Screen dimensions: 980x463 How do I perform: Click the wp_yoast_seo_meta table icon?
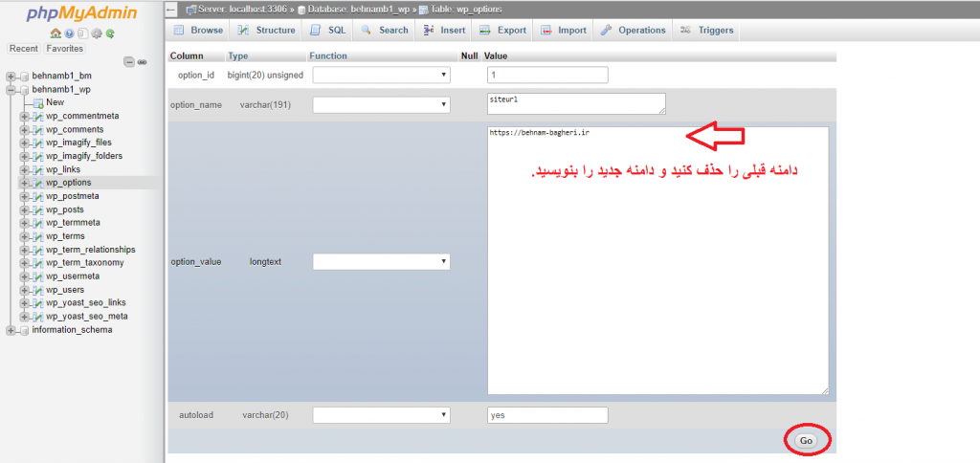point(38,317)
